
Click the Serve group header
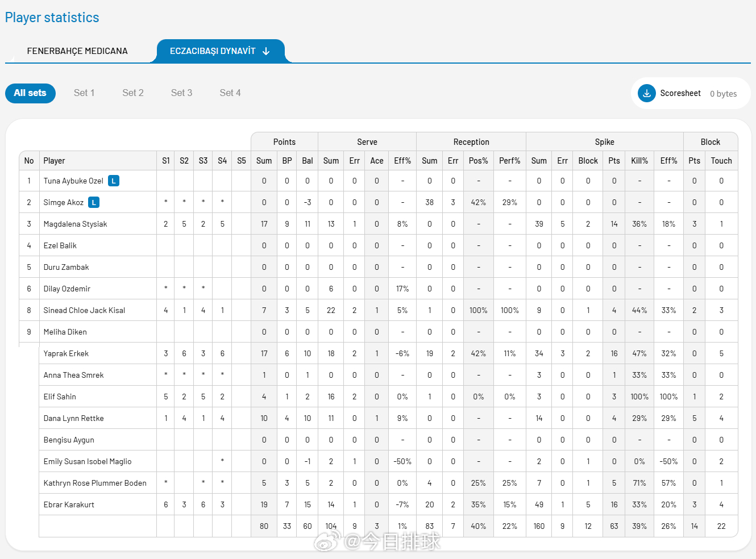367,142
